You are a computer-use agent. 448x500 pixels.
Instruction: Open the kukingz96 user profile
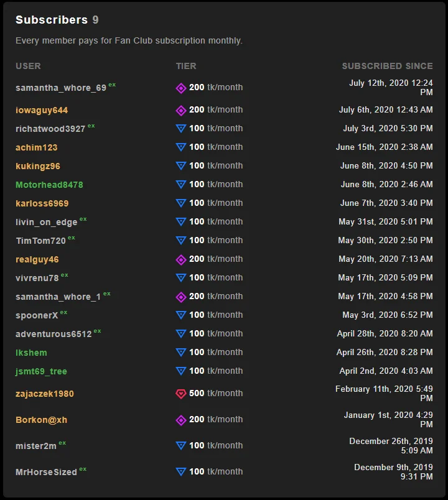37,166
